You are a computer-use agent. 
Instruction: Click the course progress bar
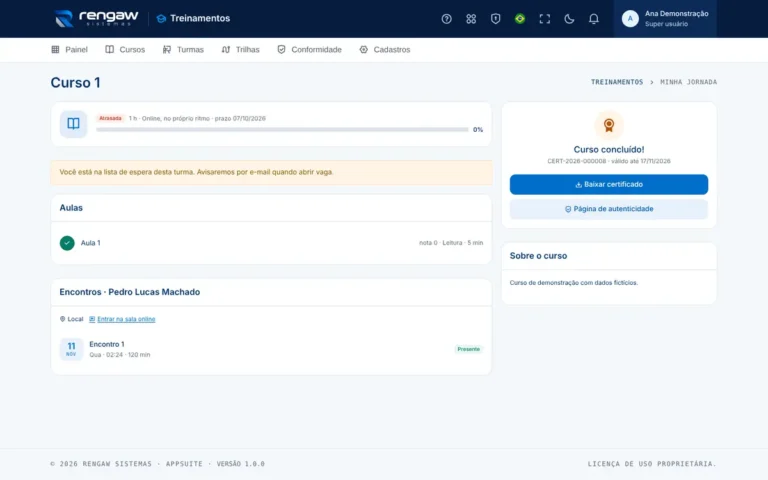click(282, 130)
